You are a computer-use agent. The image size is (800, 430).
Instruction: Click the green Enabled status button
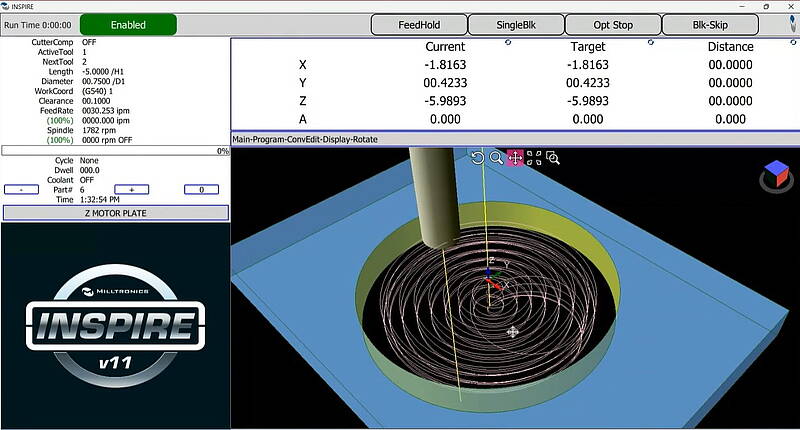coord(128,25)
